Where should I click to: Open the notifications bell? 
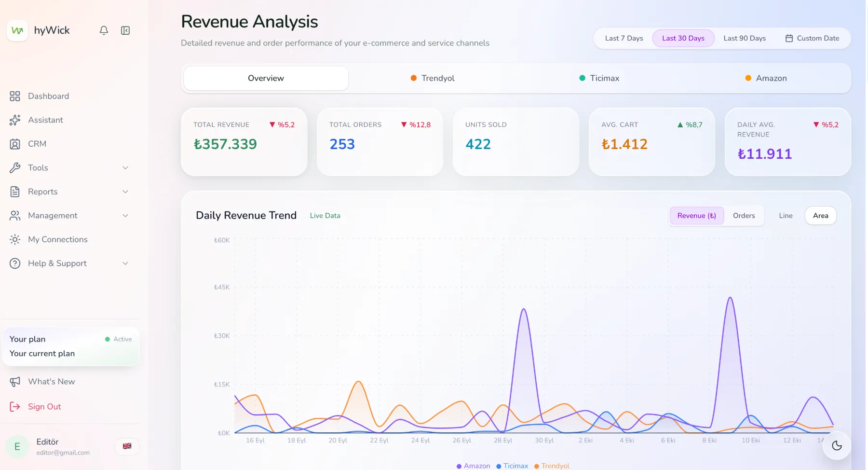coord(104,30)
